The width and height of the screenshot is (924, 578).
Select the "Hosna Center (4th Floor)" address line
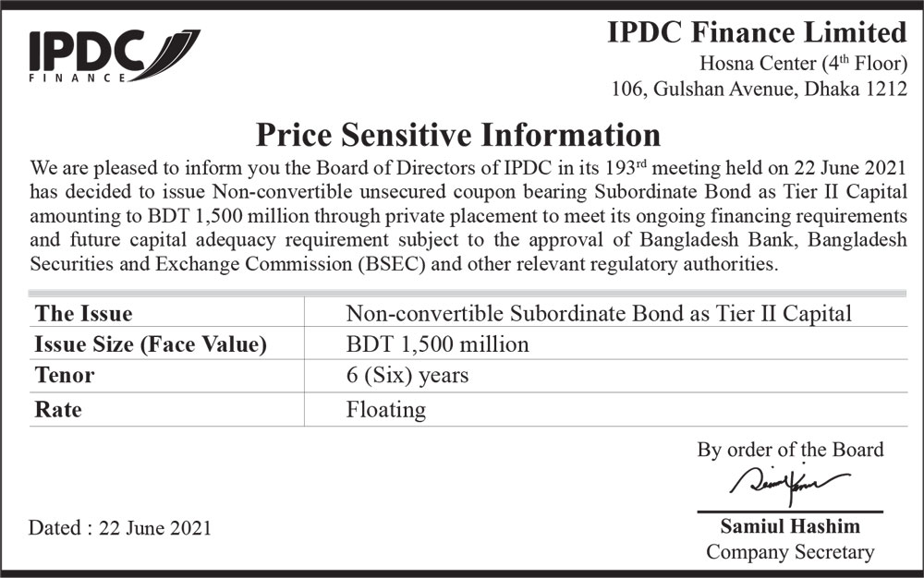point(803,64)
